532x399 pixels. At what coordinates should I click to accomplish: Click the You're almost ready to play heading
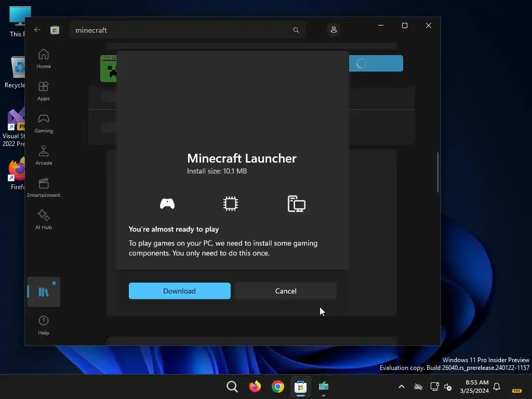[174, 229]
